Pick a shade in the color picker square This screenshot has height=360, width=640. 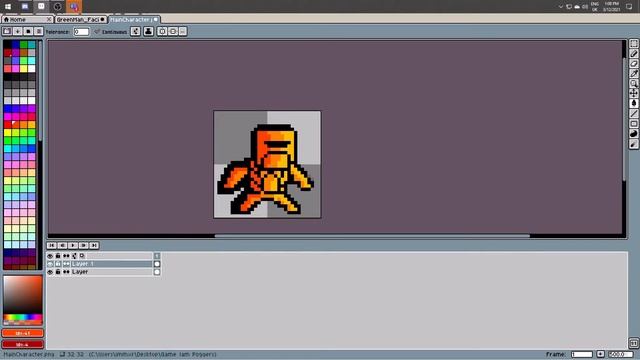tap(23, 294)
